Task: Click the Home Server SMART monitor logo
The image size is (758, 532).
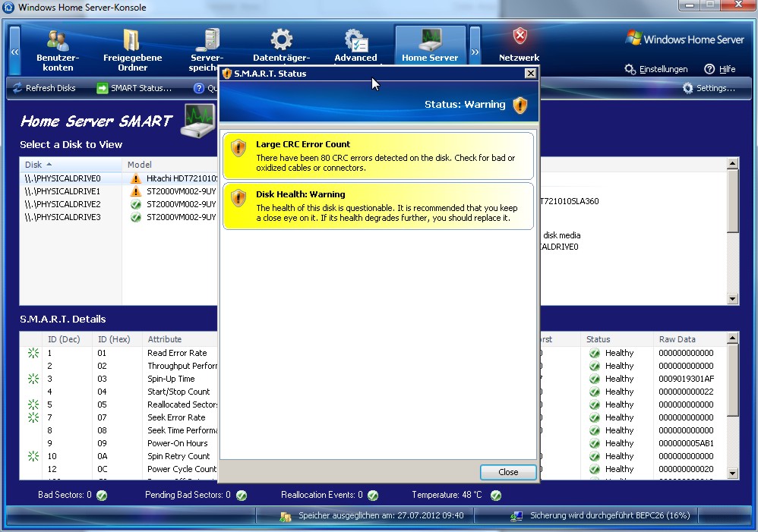Action: pyautogui.click(x=198, y=120)
